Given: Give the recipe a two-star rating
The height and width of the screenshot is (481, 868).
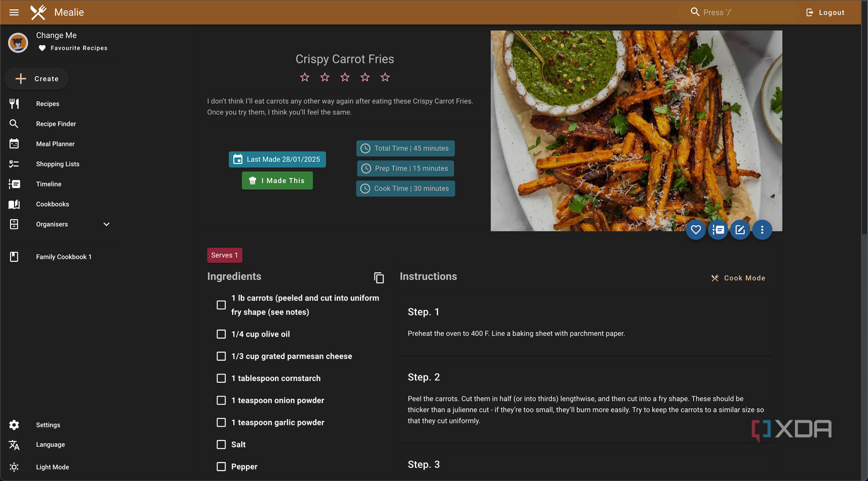Looking at the screenshot, I should pyautogui.click(x=325, y=77).
